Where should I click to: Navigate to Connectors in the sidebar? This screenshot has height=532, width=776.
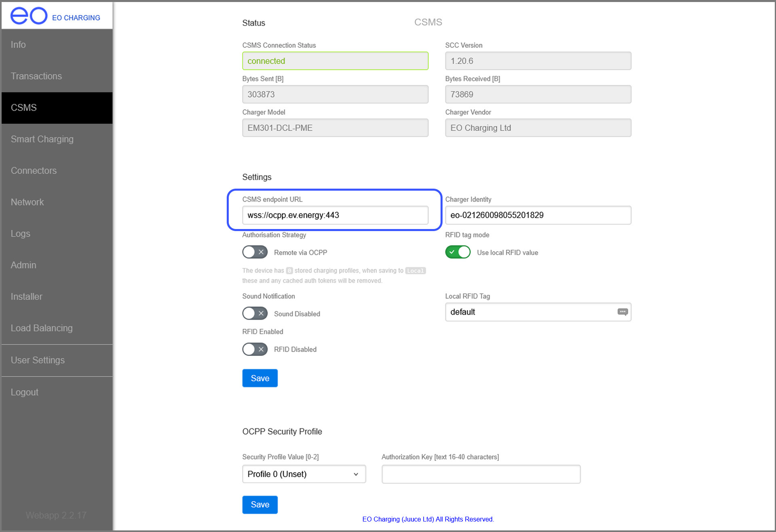(57, 171)
